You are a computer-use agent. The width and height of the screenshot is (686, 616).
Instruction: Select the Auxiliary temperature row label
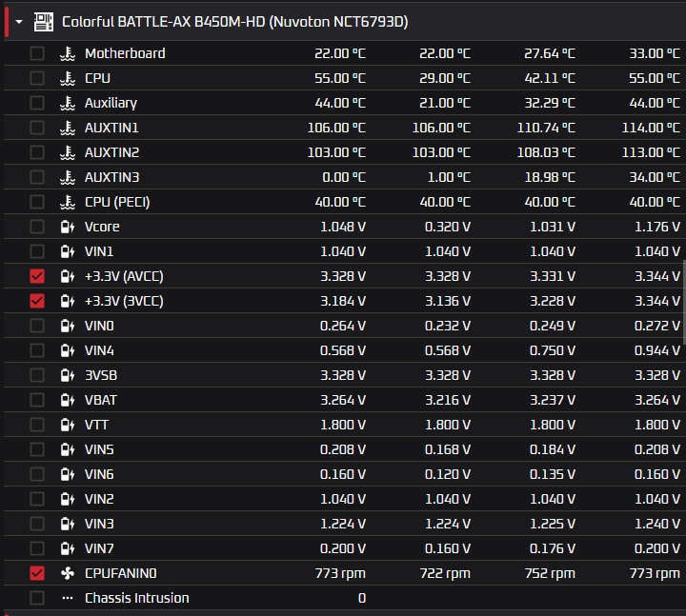[111, 103]
